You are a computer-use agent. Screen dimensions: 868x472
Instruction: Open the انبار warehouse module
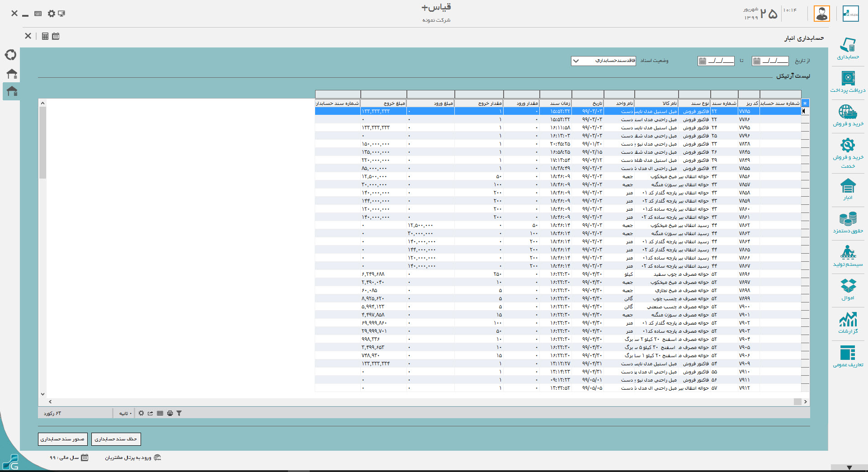(x=848, y=189)
